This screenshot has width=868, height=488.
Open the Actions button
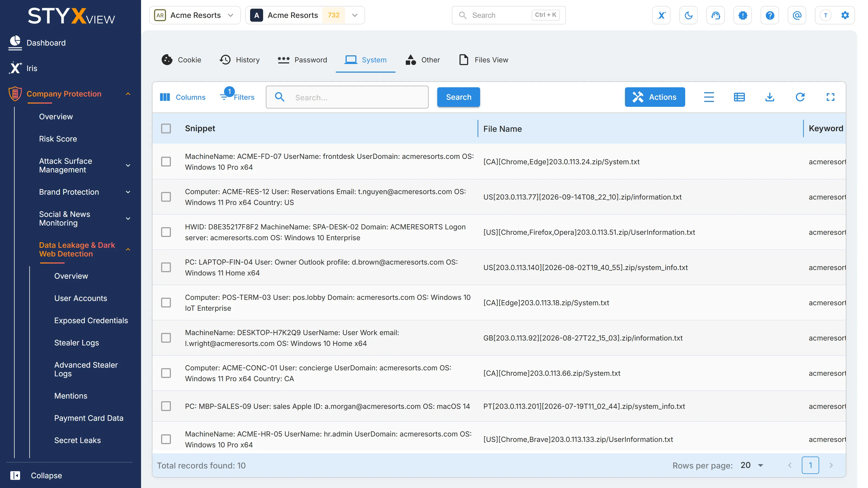coord(655,97)
